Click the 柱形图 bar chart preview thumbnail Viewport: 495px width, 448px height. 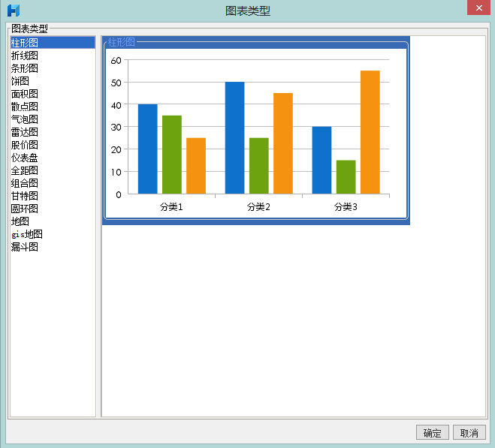pyautogui.click(x=256, y=131)
